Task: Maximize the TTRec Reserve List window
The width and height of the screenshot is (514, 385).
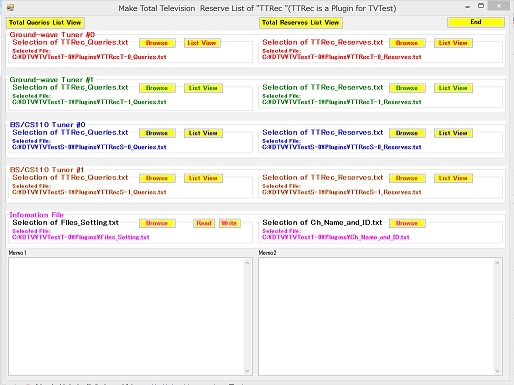Action: coord(481,6)
